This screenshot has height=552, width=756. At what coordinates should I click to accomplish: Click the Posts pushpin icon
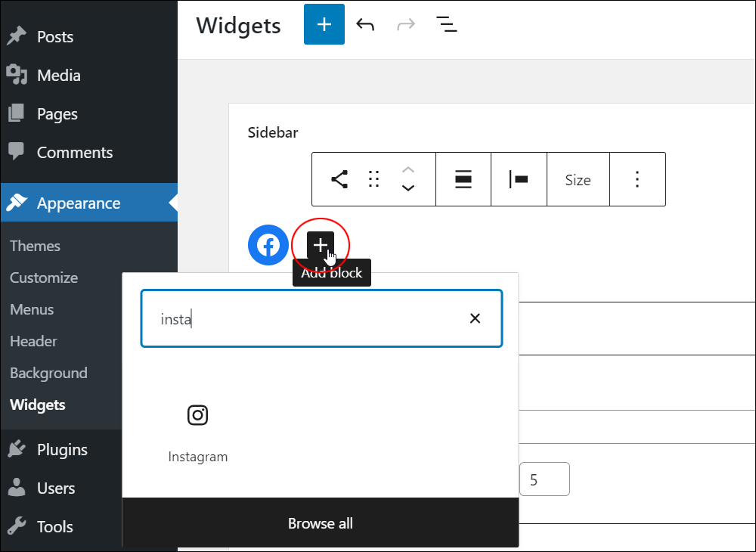point(17,36)
